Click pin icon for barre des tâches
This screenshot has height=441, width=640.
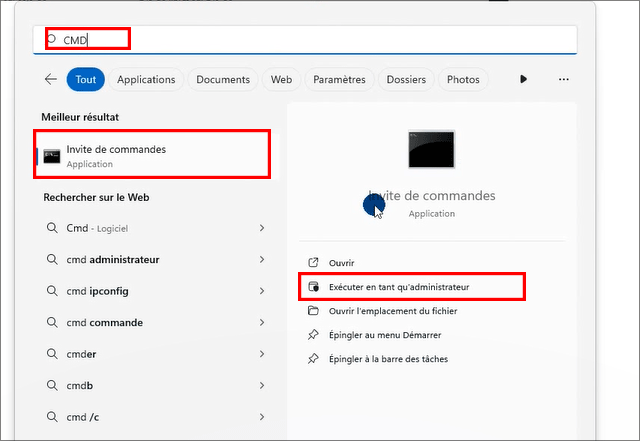[313, 359]
